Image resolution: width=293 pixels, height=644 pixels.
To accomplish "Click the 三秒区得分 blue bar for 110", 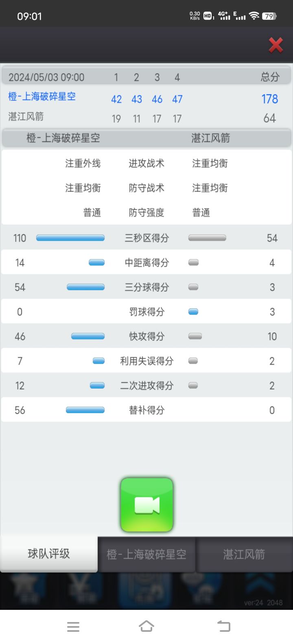I will (x=70, y=238).
